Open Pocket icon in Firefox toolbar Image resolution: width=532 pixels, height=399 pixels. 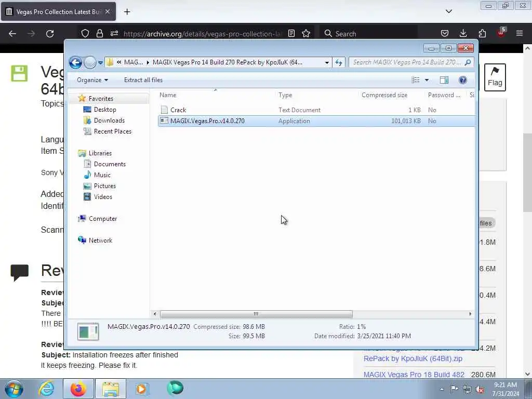tap(445, 34)
